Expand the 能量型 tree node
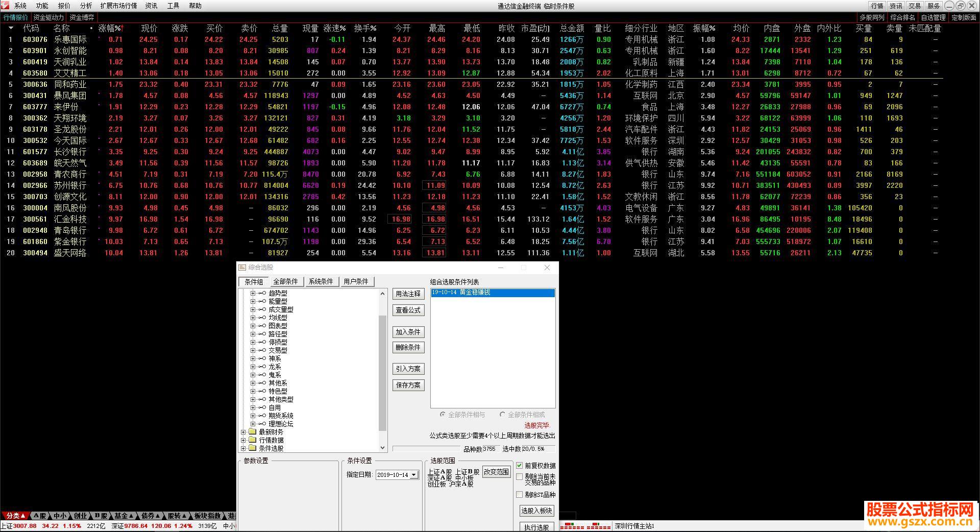Image resolution: width=980 pixels, height=532 pixels. (x=252, y=301)
